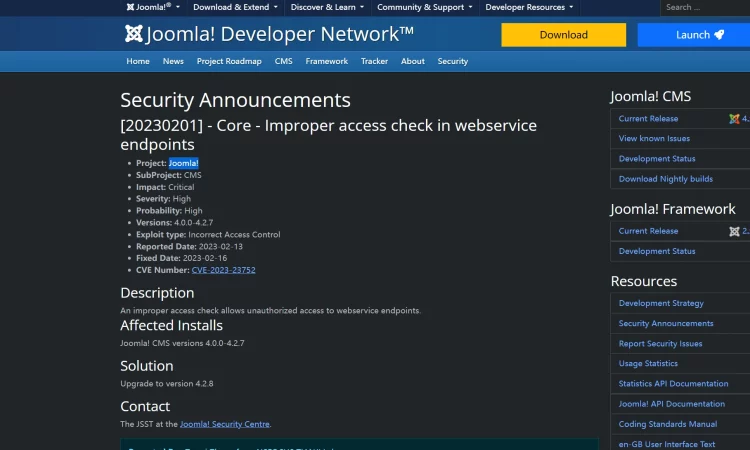
Task: Go to Home in navigation bar
Action: point(138,61)
